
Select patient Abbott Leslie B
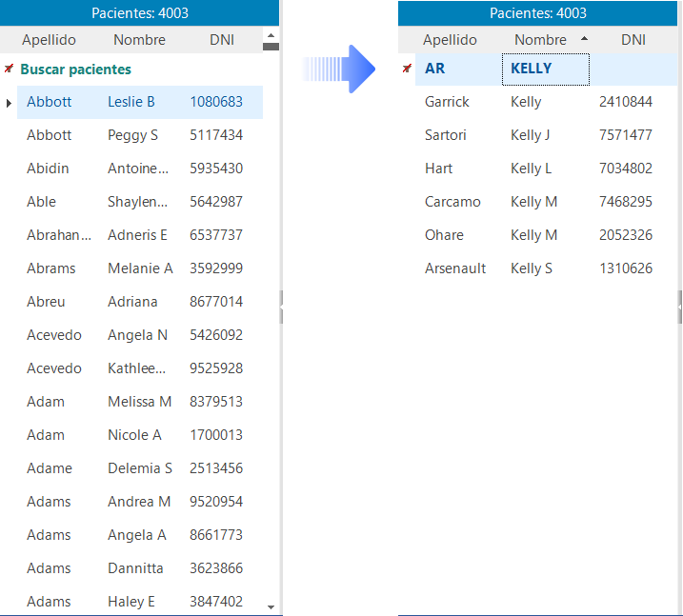click(x=140, y=102)
